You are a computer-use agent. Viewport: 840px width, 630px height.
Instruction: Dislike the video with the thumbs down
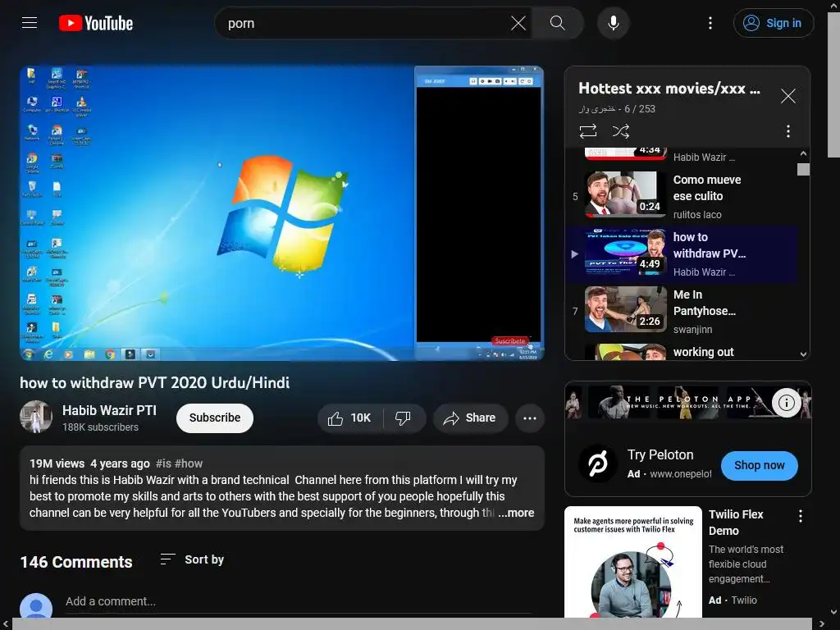(x=403, y=418)
